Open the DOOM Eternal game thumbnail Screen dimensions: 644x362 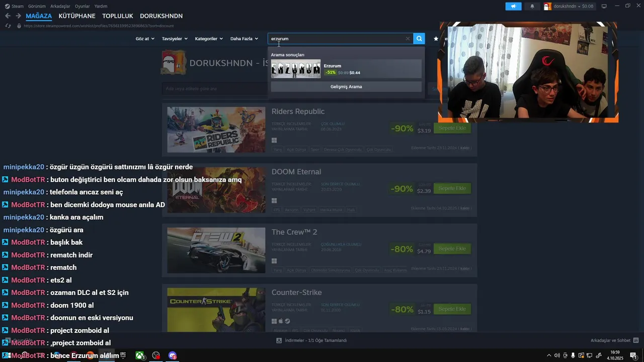pyautogui.click(x=216, y=190)
